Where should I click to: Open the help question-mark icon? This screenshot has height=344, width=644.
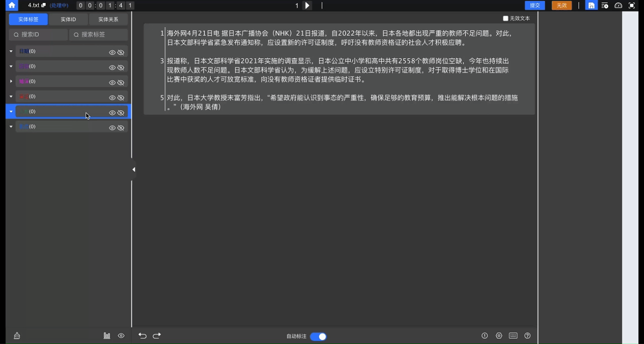tap(527, 336)
